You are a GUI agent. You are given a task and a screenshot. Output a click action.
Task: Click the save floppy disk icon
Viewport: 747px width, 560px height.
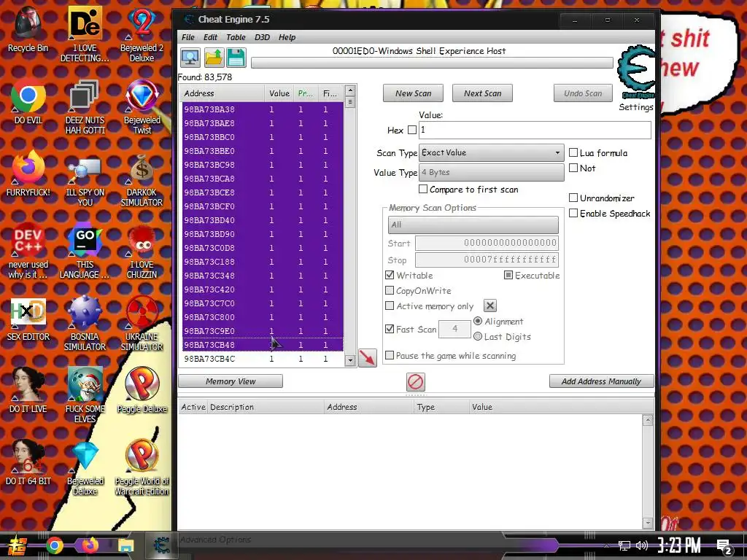click(236, 58)
